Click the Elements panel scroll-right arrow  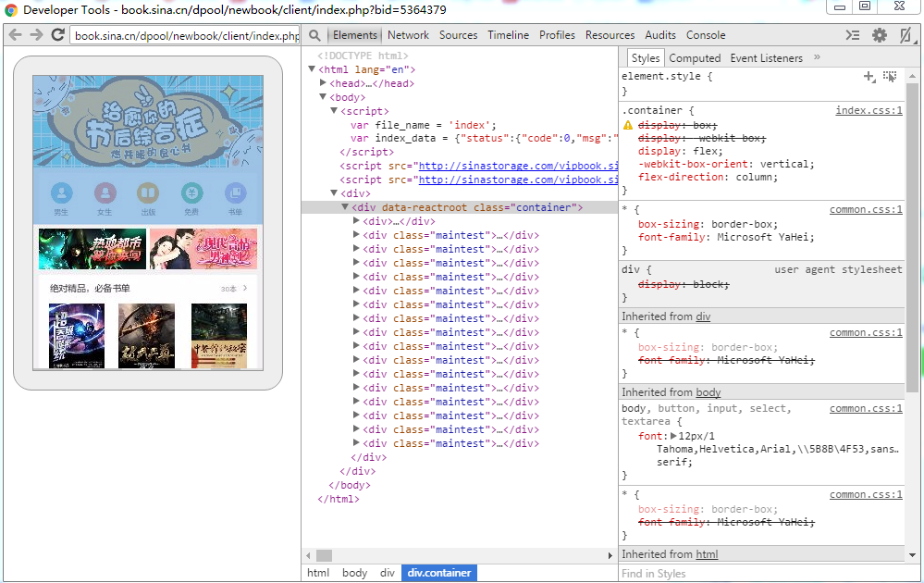(610, 555)
